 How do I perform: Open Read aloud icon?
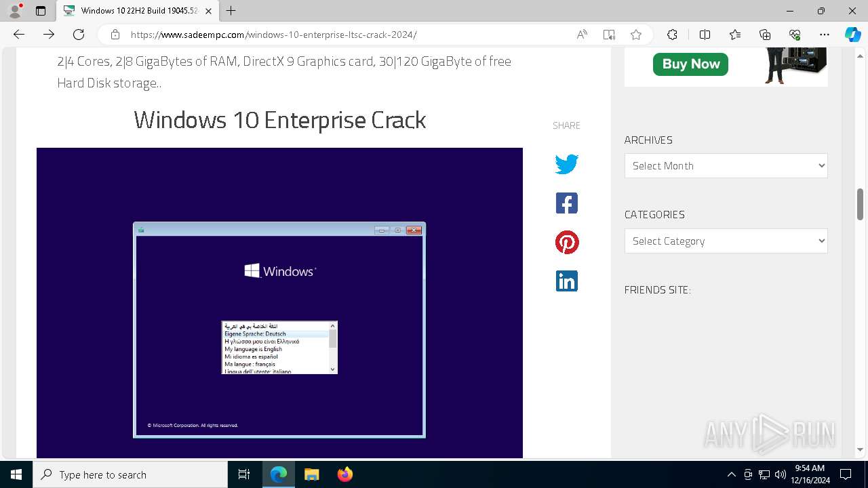pos(582,35)
